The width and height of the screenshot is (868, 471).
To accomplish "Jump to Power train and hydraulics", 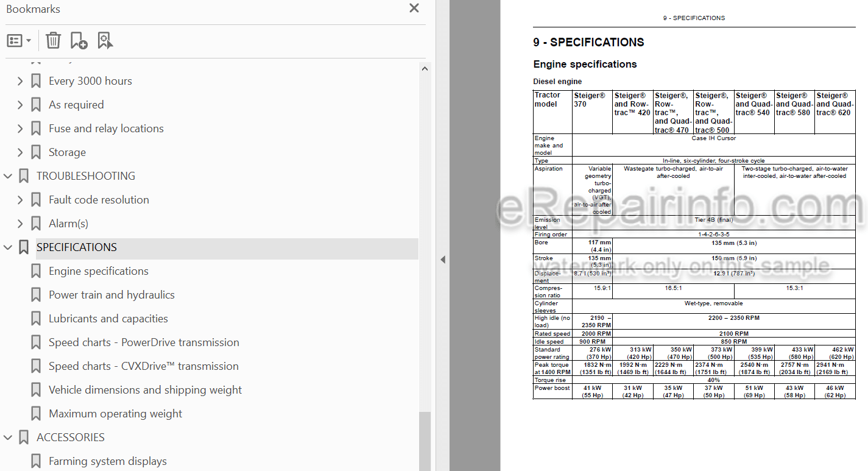I will 111,295.
